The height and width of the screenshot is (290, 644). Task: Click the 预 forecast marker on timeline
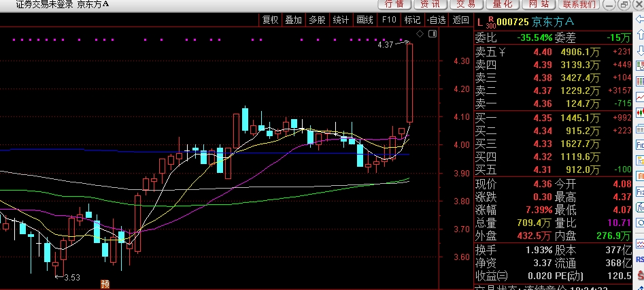(105, 285)
